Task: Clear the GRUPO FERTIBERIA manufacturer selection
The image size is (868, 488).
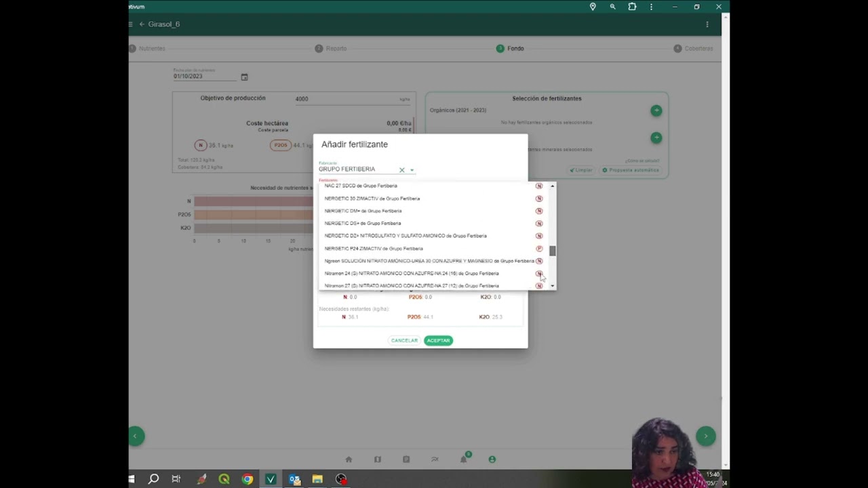Action: [401, 169]
